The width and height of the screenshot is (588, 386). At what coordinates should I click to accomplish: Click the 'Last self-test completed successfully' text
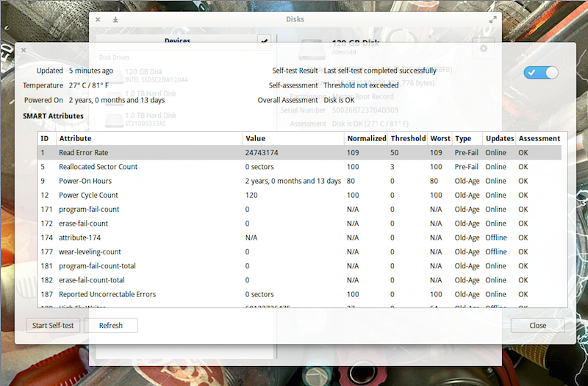point(380,71)
